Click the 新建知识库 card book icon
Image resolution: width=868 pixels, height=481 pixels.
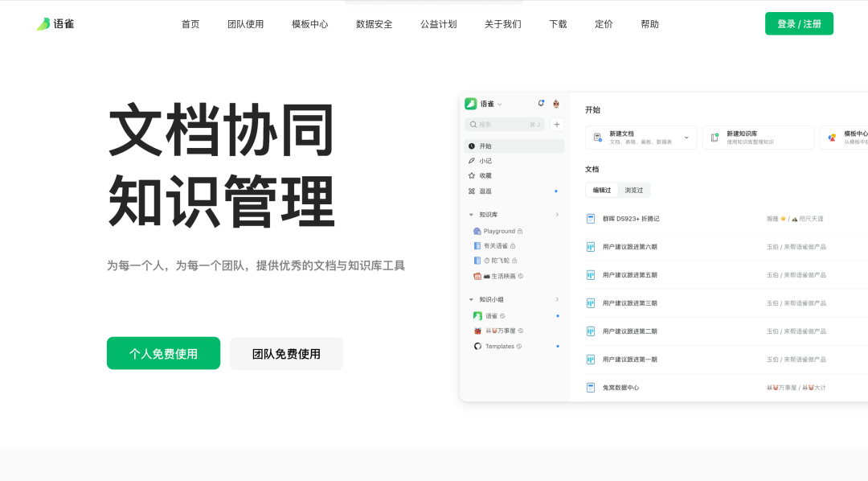(714, 138)
